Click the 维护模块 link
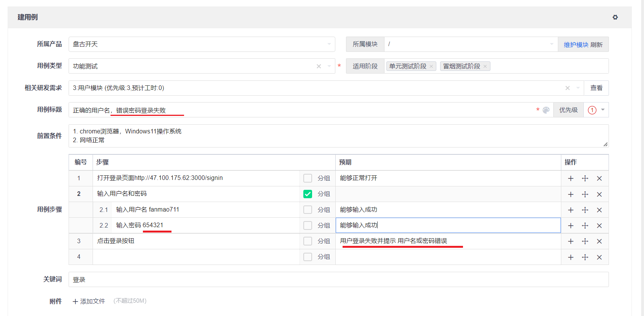 pos(576,45)
